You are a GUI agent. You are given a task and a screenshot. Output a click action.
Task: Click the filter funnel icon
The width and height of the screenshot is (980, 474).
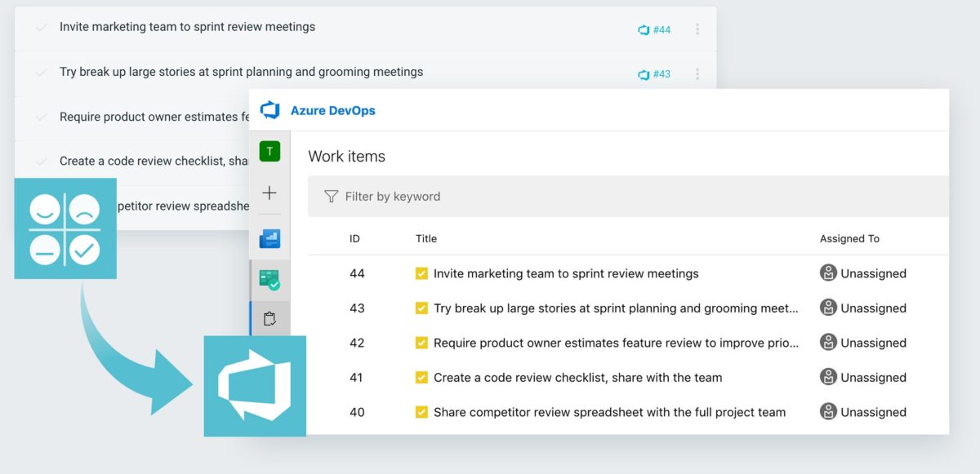tap(331, 196)
